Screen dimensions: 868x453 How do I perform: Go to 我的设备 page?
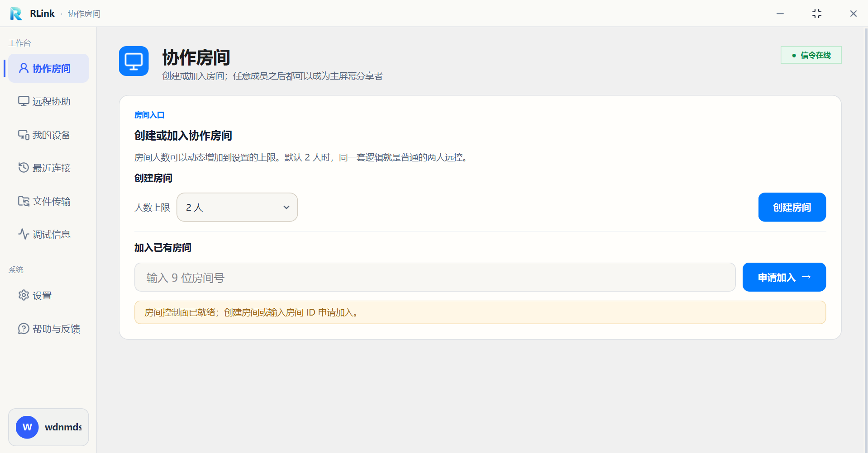(48, 135)
